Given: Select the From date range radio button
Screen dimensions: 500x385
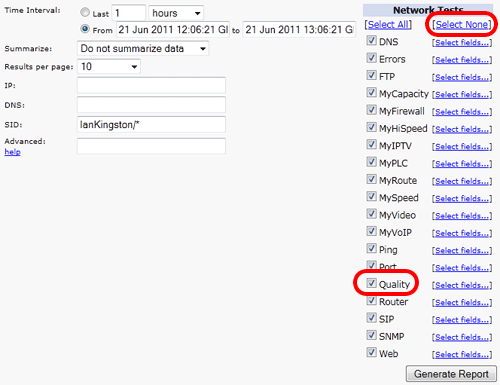Looking at the screenshot, I should [85, 29].
